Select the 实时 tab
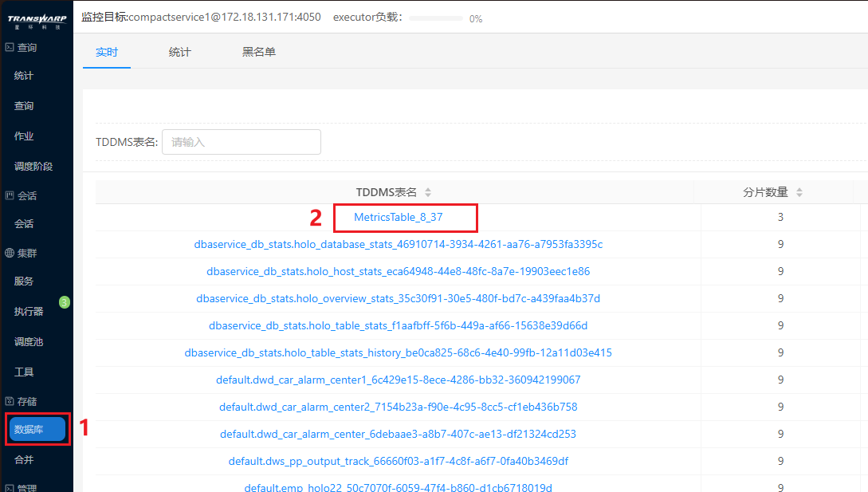868x492 pixels. tap(107, 53)
